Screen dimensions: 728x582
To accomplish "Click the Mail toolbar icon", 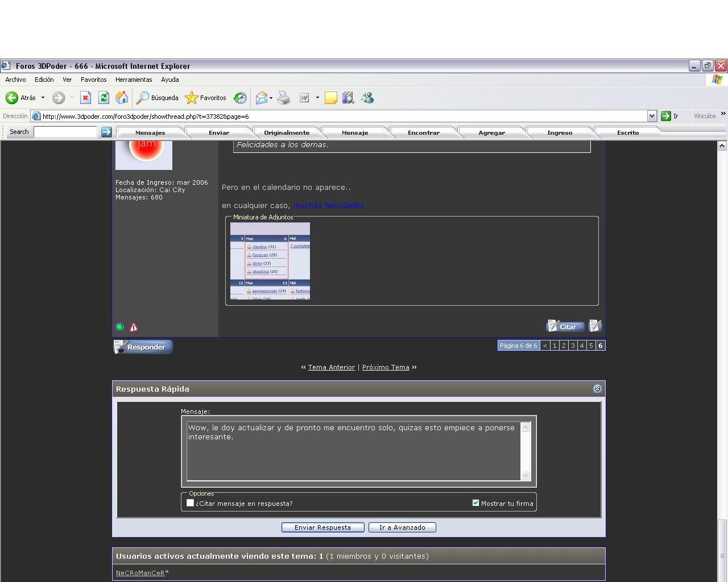I will tap(261, 98).
